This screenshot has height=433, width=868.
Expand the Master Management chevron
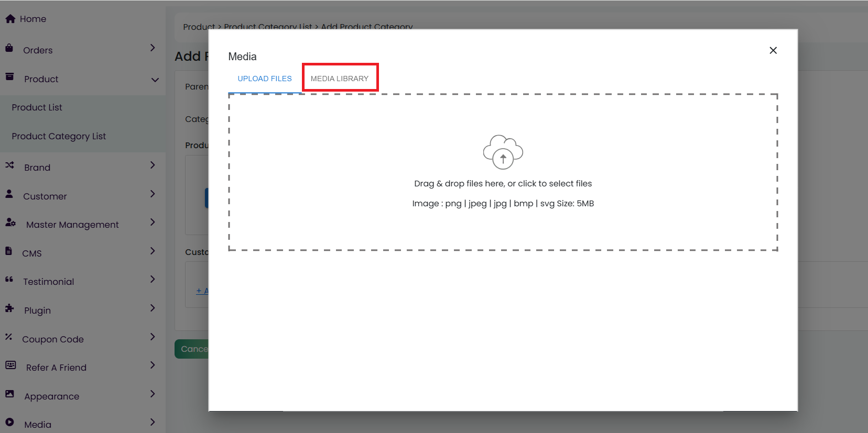tap(153, 223)
